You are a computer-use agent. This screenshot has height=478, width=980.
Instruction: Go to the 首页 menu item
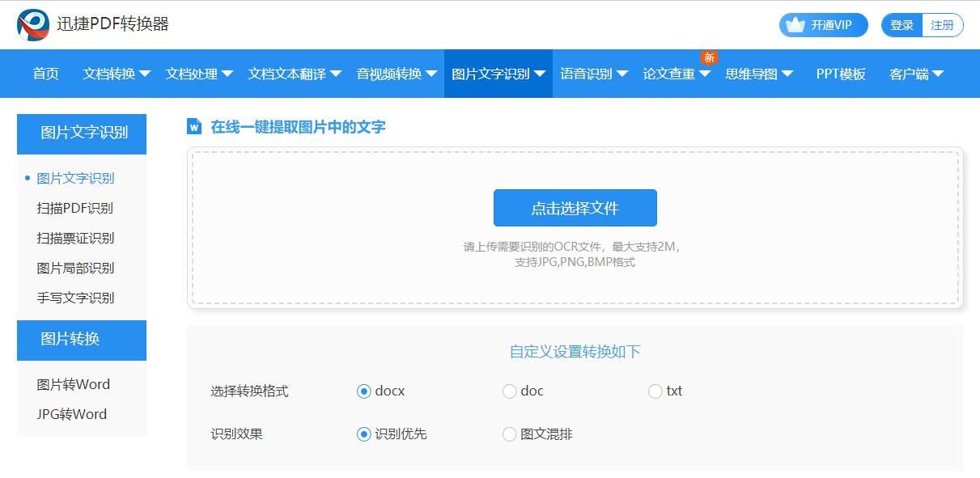[x=45, y=73]
